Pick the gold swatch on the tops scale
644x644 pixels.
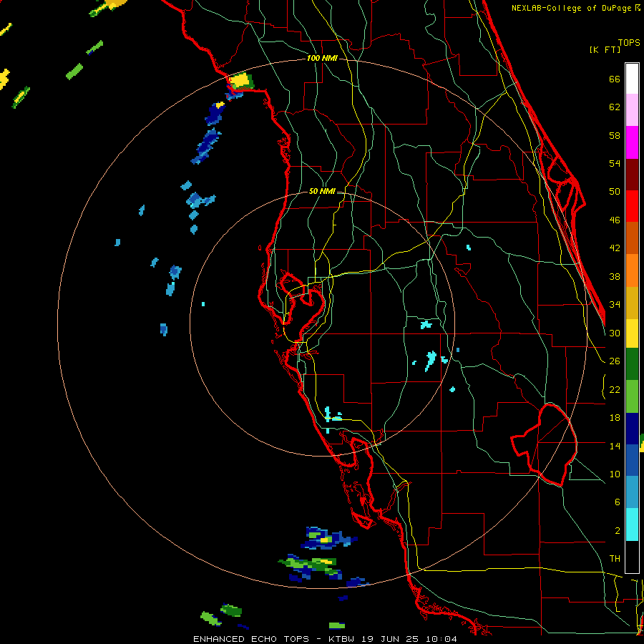[x=632, y=302]
